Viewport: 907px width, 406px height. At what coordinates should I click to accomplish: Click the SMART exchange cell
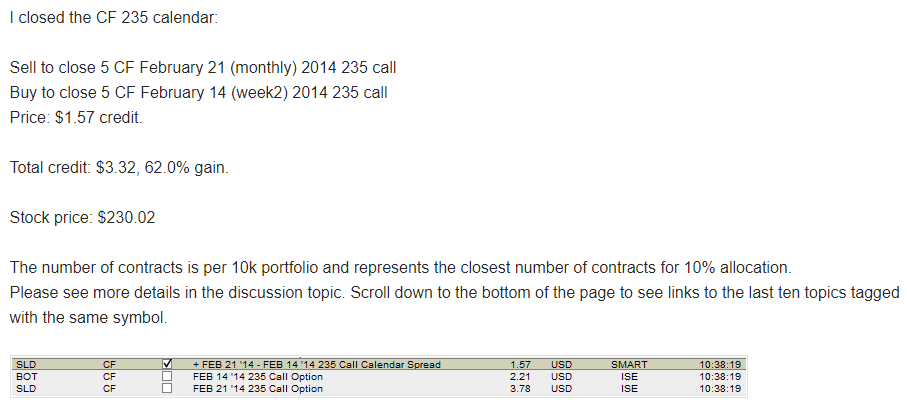pyautogui.click(x=629, y=364)
